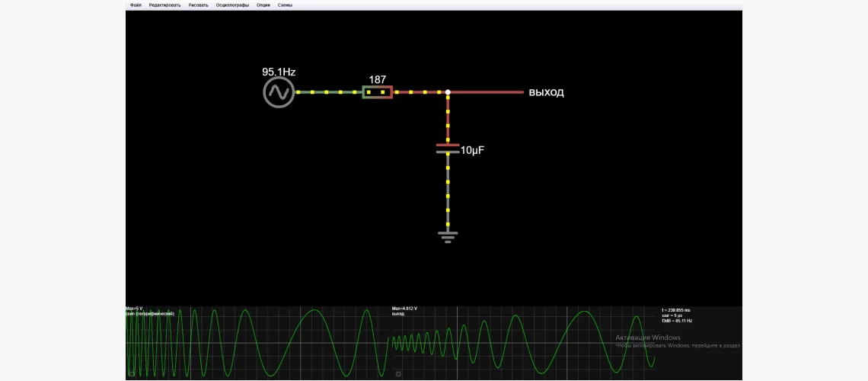Click the 10µF capacitance label
The height and width of the screenshot is (381, 868).
pos(472,150)
